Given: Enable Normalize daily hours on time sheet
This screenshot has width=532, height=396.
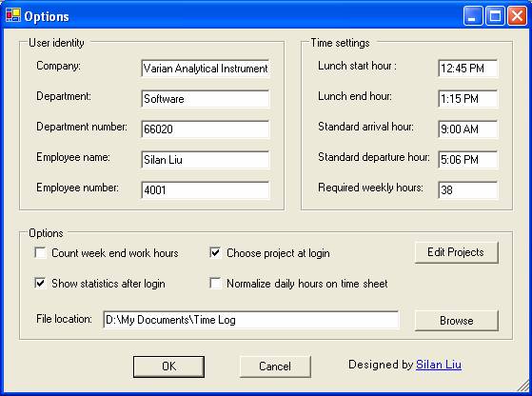Looking at the screenshot, I should click(x=215, y=283).
